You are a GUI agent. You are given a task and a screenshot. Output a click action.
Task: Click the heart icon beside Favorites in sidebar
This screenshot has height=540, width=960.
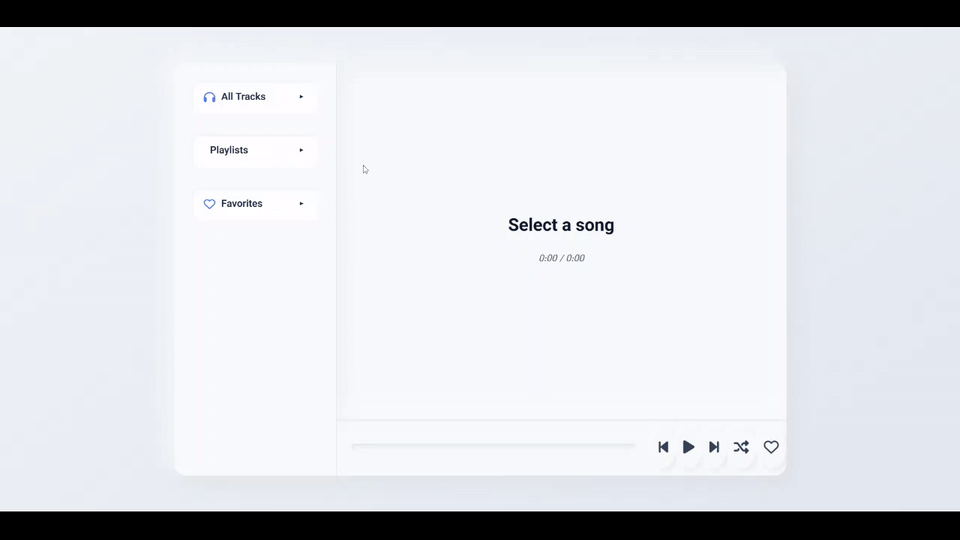[x=209, y=204]
